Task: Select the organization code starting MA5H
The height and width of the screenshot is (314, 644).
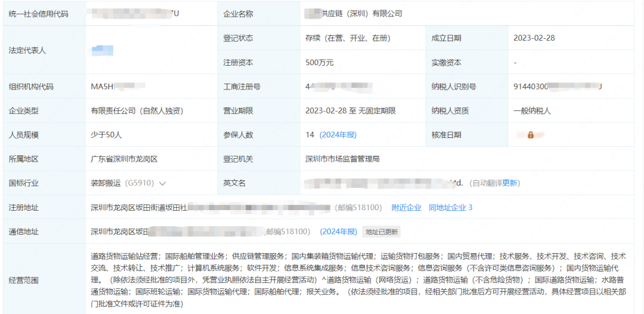Action: (118, 87)
